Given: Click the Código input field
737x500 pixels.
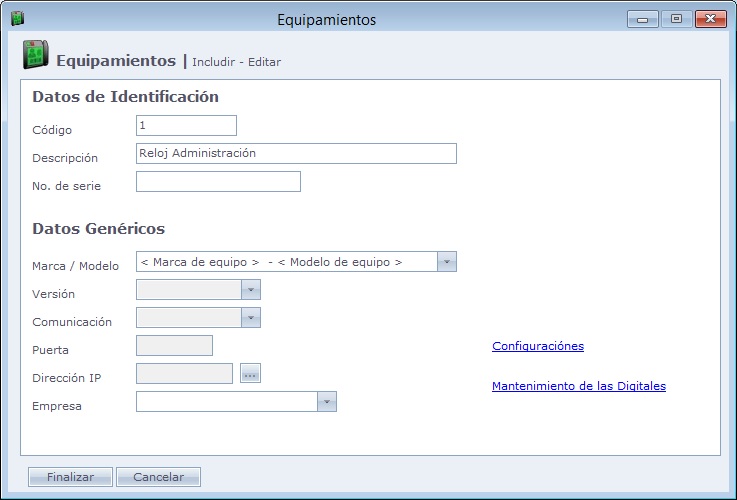Looking at the screenshot, I should pos(186,125).
